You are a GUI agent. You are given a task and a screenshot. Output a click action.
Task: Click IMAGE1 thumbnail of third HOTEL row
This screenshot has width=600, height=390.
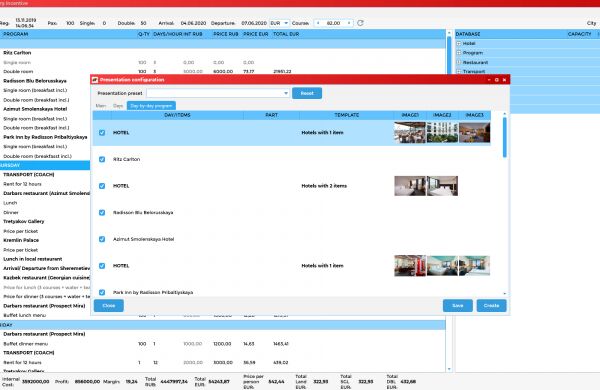pyautogui.click(x=410, y=266)
